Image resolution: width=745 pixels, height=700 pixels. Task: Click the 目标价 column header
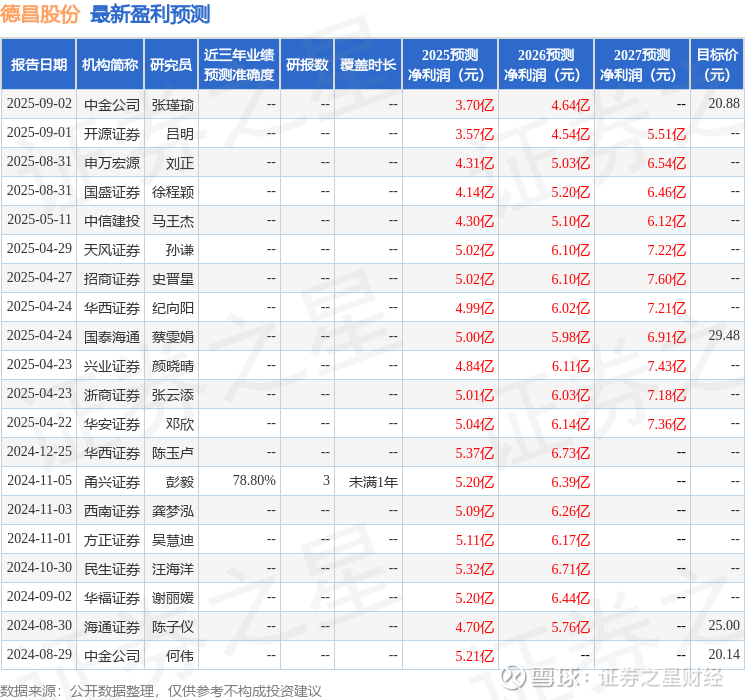716,65
